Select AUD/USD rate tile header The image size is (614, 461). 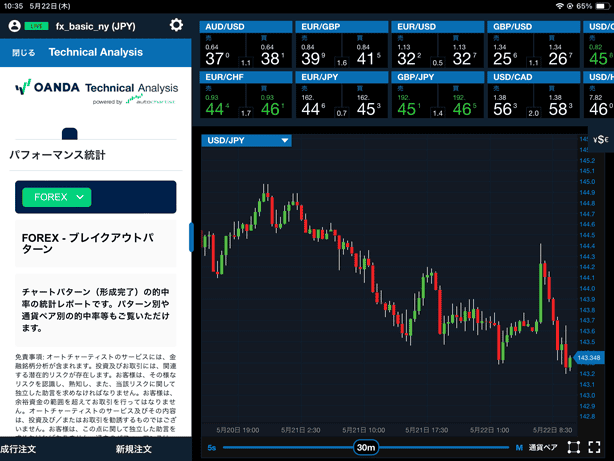[x=246, y=27]
